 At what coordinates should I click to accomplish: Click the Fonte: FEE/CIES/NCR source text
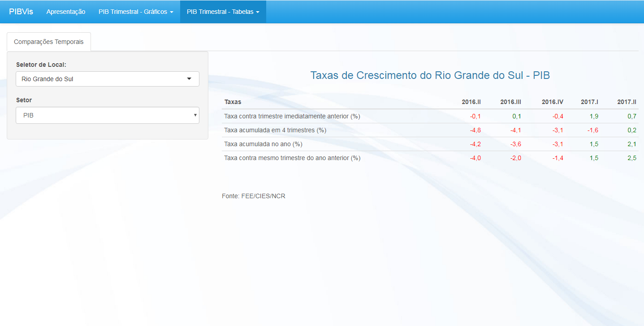click(254, 196)
